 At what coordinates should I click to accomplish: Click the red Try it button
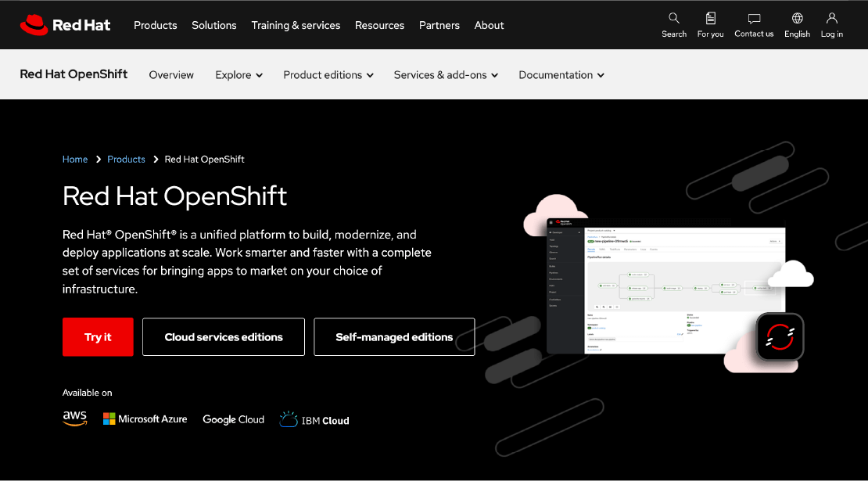(x=98, y=337)
